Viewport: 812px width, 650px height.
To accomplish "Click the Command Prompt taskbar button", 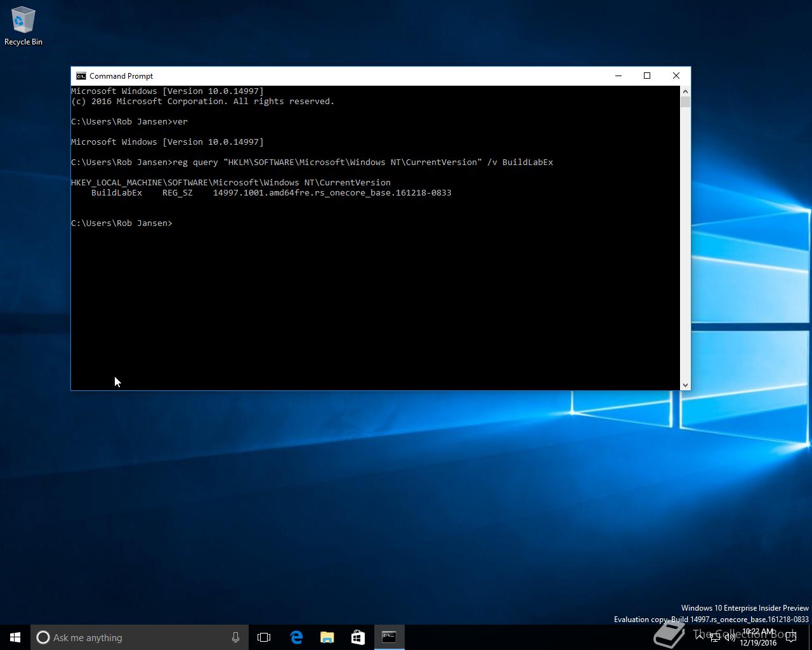I will pos(389,637).
